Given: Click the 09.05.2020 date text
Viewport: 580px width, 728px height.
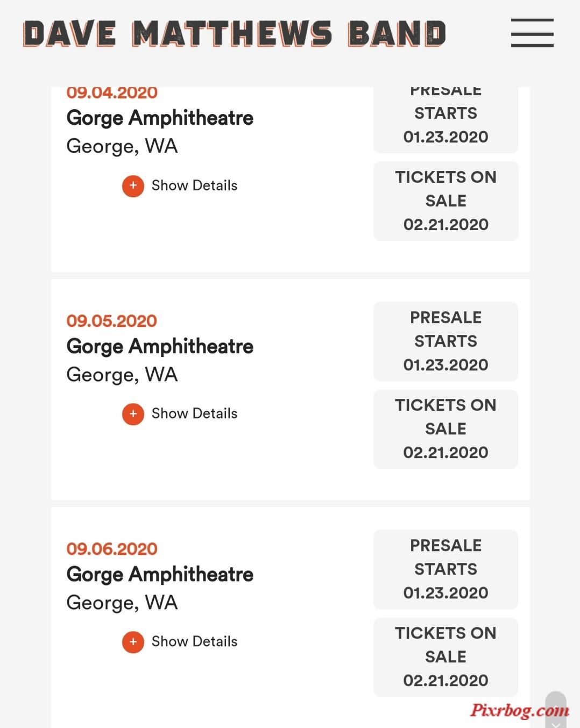Looking at the screenshot, I should click(x=112, y=321).
